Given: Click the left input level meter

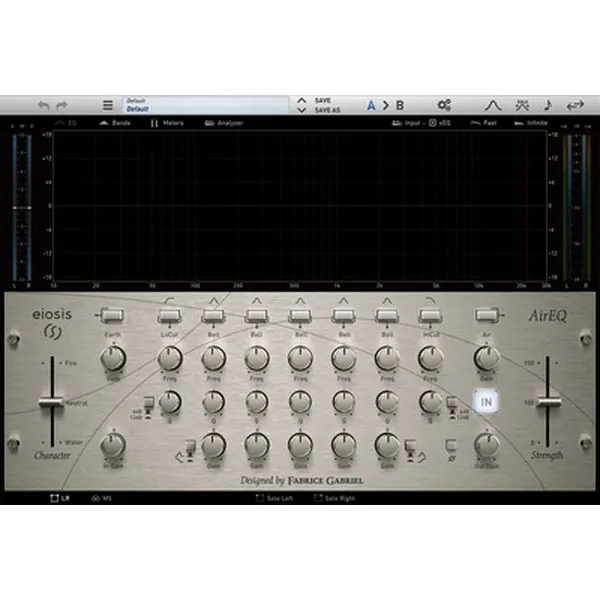Looking at the screenshot, I should [x=22, y=207].
